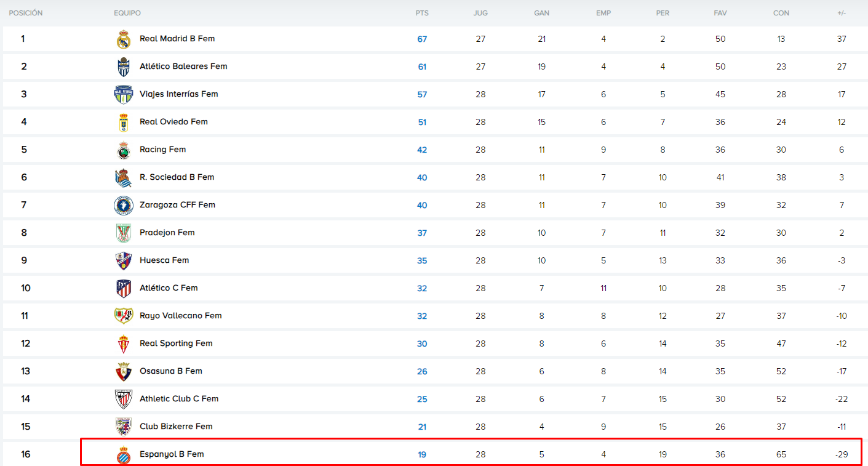The height and width of the screenshot is (466, 868).
Task: Open Real Sporting Fem team page
Action: (x=176, y=343)
